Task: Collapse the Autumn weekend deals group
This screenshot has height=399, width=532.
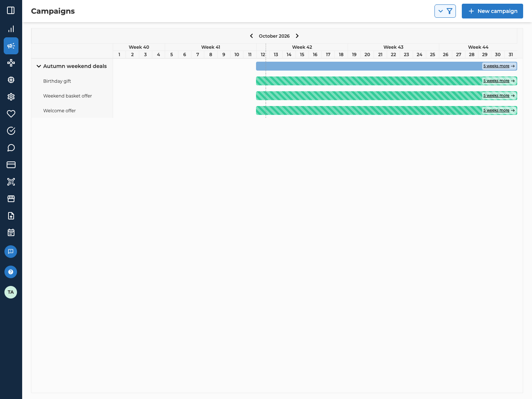Action: (x=39, y=66)
